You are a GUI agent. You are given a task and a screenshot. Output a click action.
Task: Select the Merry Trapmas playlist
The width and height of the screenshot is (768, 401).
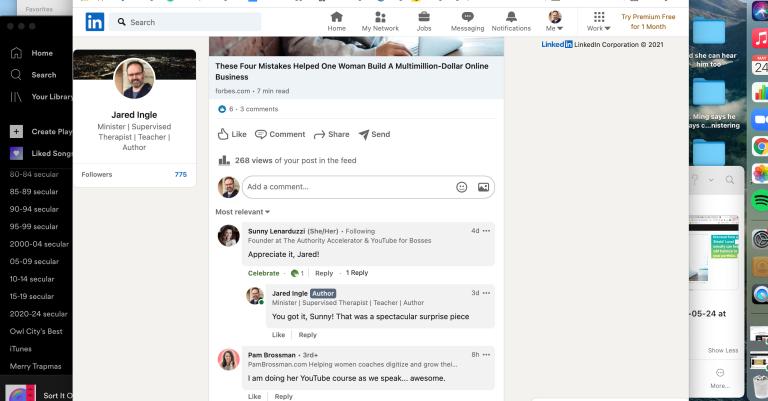click(x=35, y=366)
